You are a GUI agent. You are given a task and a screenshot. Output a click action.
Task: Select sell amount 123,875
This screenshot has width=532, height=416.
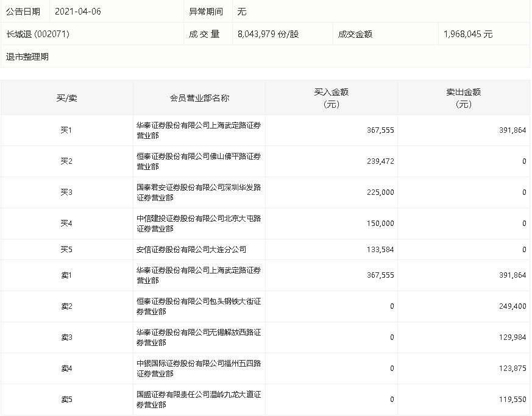click(x=512, y=368)
